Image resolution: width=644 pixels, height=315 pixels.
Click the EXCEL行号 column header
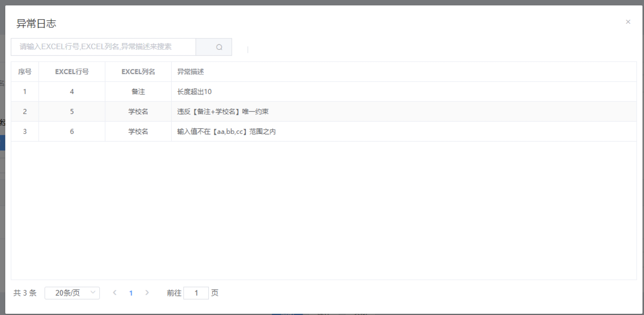click(x=72, y=72)
